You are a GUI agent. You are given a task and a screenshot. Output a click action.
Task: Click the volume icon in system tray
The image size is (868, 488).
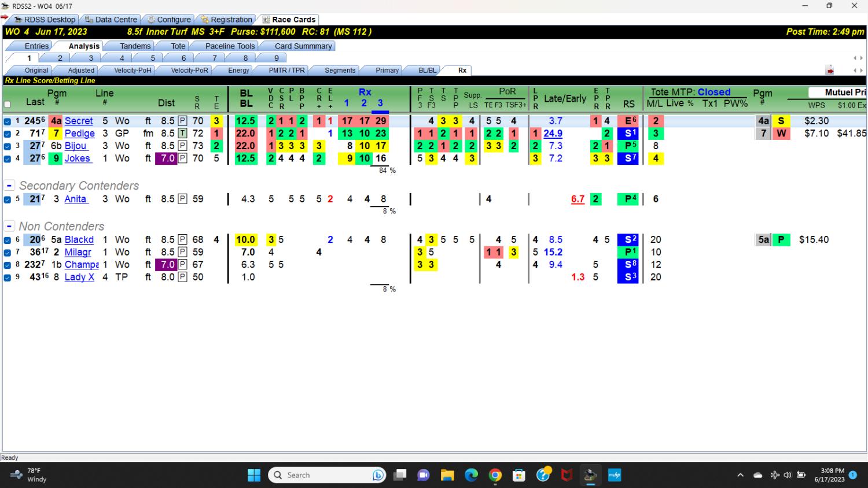[x=788, y=475]
